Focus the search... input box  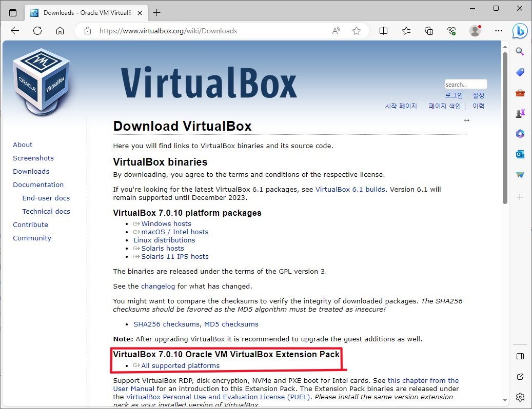(465, 84)
